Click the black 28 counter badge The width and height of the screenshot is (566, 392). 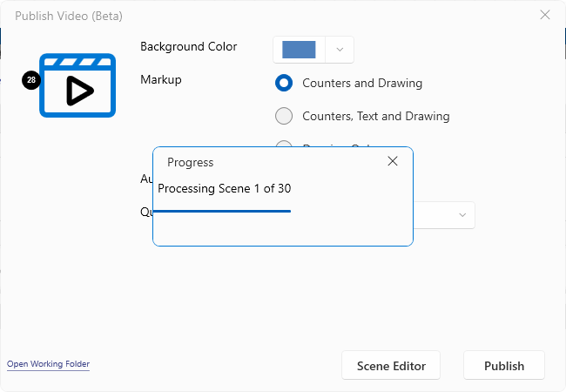[x=31, y=80]
